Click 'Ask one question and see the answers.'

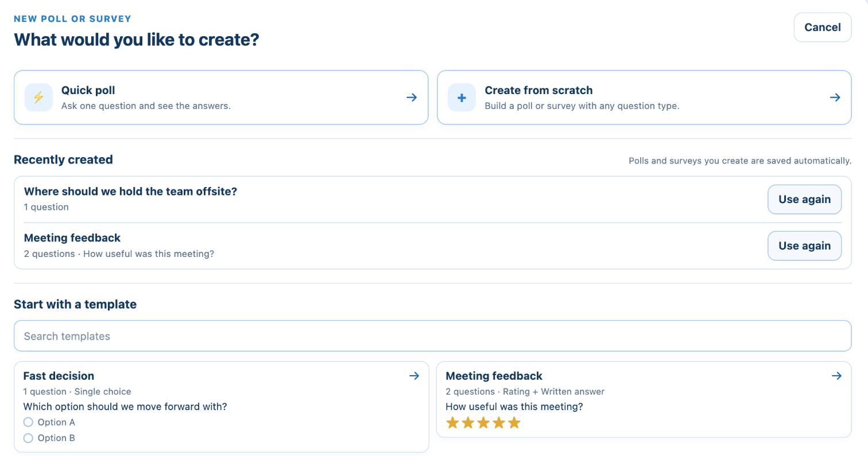pyautogui.click(x=146, y=106)
